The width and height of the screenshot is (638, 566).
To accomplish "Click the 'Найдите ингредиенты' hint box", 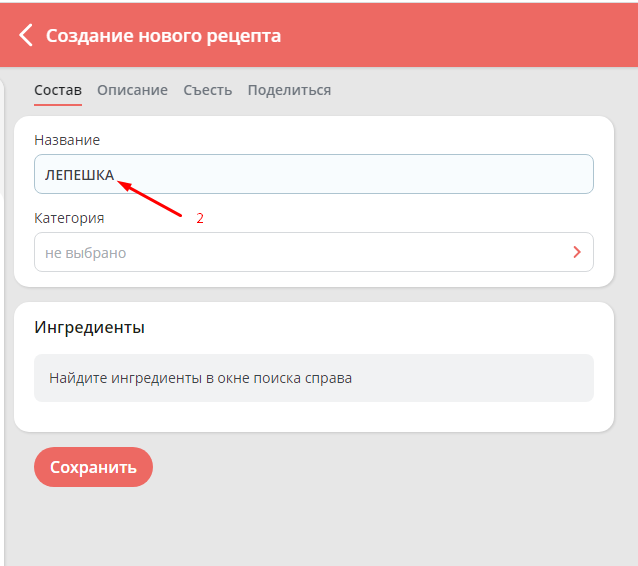I will (x=313, y=378).
